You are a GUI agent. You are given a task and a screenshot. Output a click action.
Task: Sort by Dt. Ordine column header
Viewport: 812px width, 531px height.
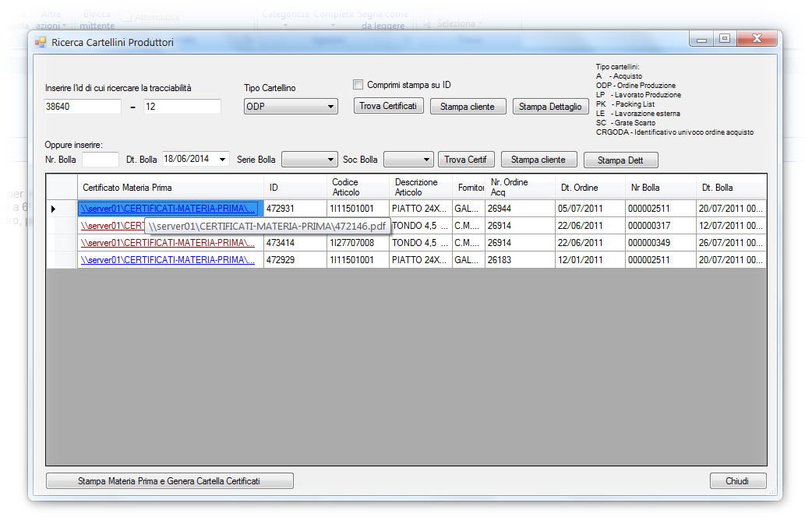coord(591,188)
